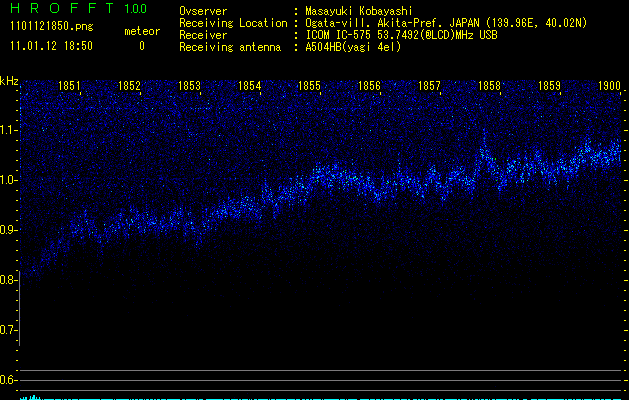This screenshot has width=629, height=400.
Task: Select receiver value ICOM IC-575 53.7492 MHz
Action: [x=401, y=35]
